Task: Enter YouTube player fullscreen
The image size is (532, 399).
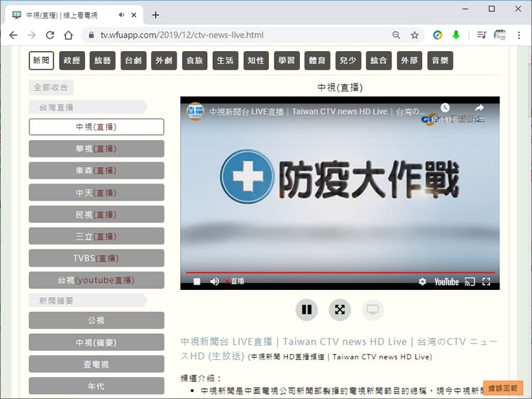Action: (x=486, y=281)
